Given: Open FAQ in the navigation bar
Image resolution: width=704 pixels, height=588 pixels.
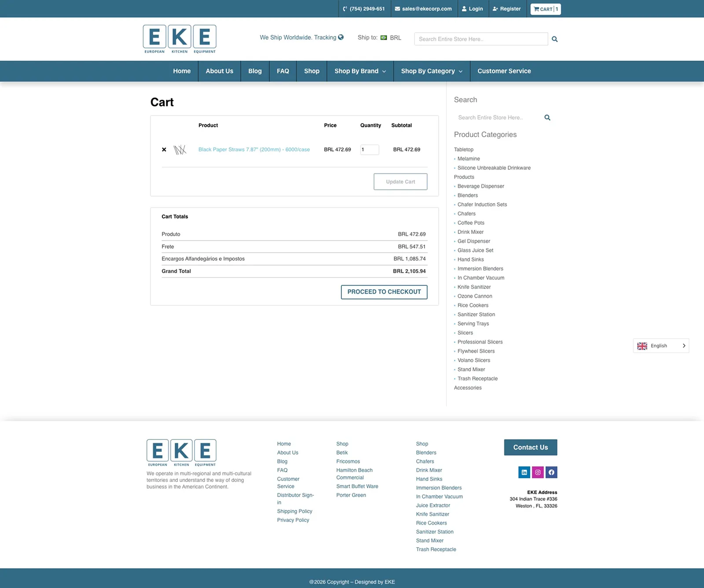Looking at the screenshot, I should coord(283,71).
